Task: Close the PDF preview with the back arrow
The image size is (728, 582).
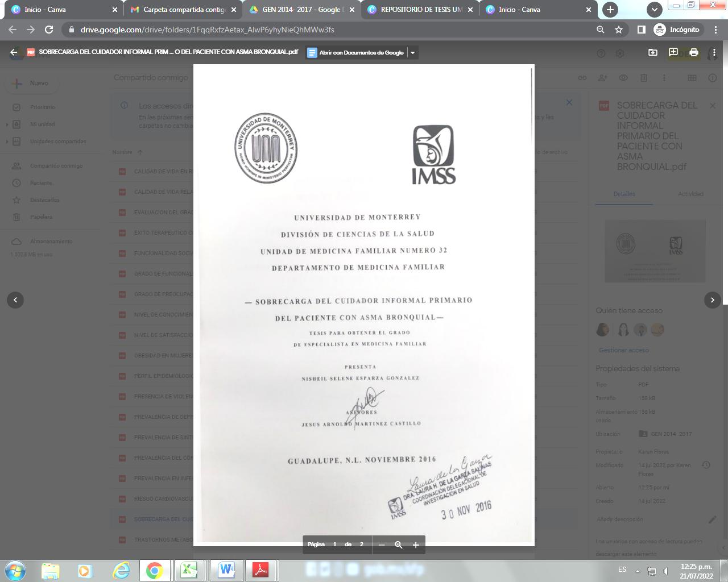Action: (14, 52)
